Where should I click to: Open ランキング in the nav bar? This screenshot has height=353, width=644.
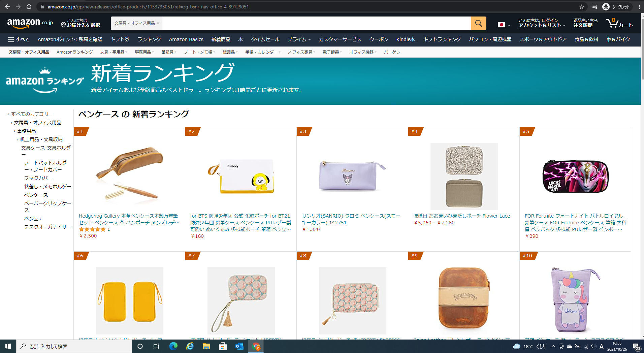point(149,39)
